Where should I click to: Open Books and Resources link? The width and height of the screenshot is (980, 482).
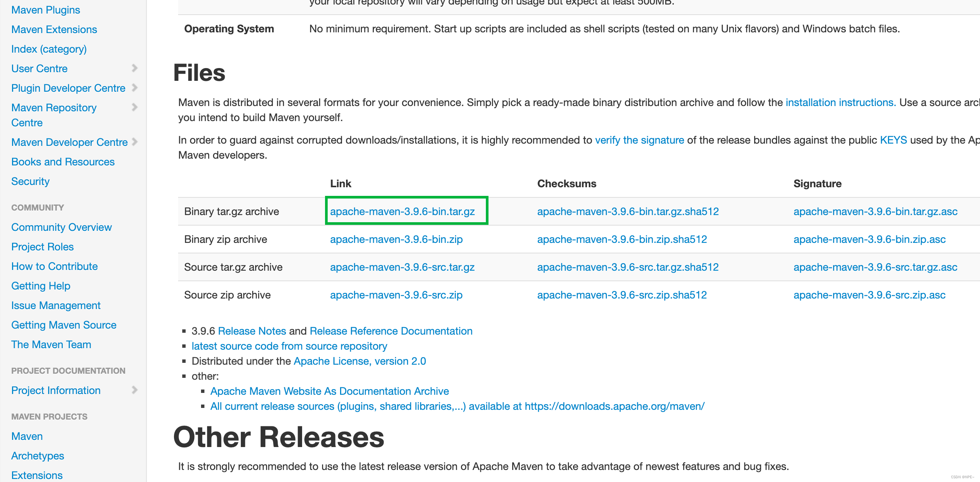tap(63, 162)
